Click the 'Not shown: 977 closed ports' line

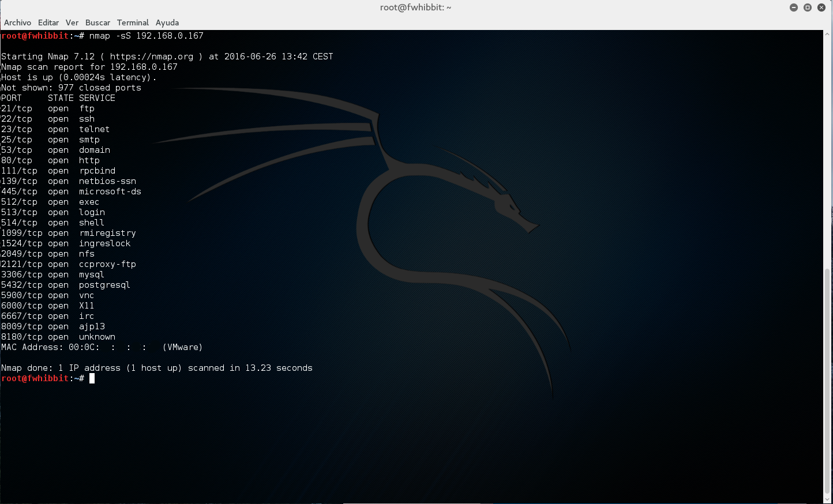(71, 88)
